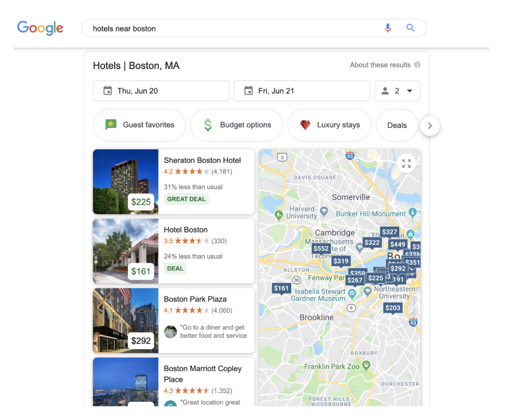
Task: Select the $351 map price marker
Action: click(412, 262)
